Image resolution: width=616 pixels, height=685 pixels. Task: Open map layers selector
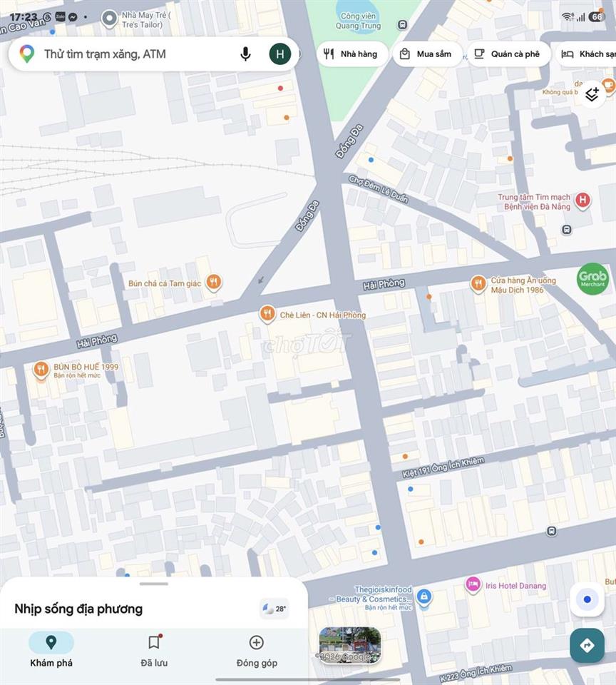point(592,94)
